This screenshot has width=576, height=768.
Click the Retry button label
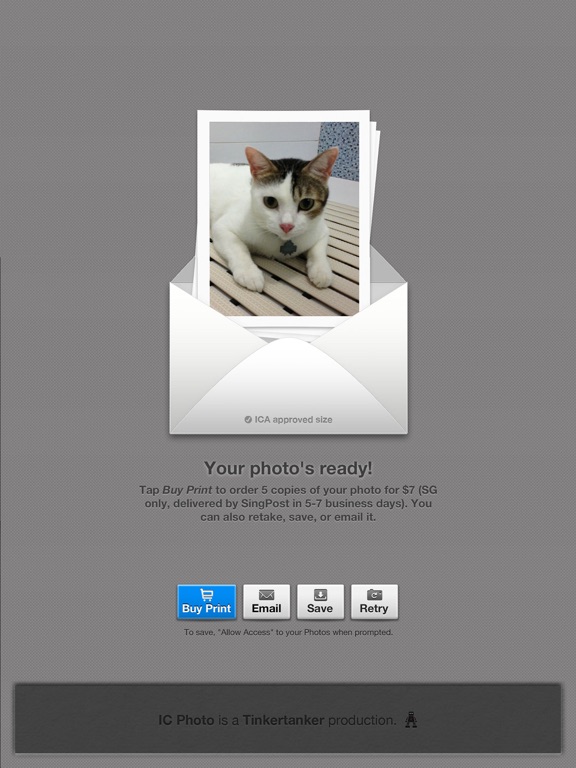point(374,608)
